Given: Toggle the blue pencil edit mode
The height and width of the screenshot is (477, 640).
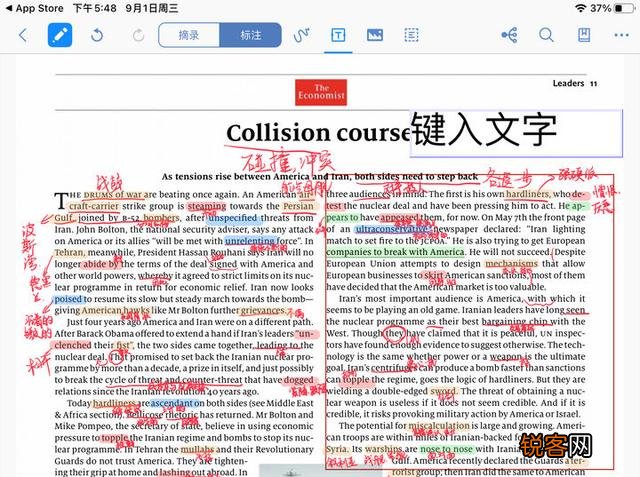Looking at the screenshot, I should (x=60, y=35).
